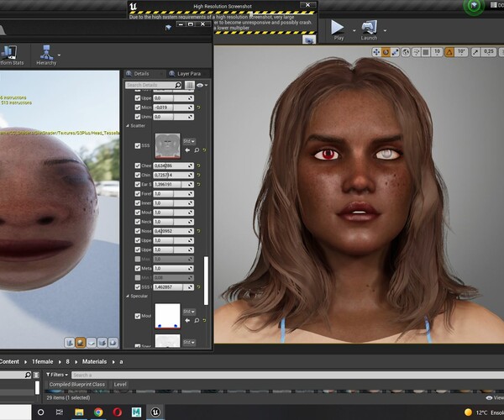504x420 pixels.
Task: Select the scale gizmo in the viewport toolbar
Action: [395, 52]
